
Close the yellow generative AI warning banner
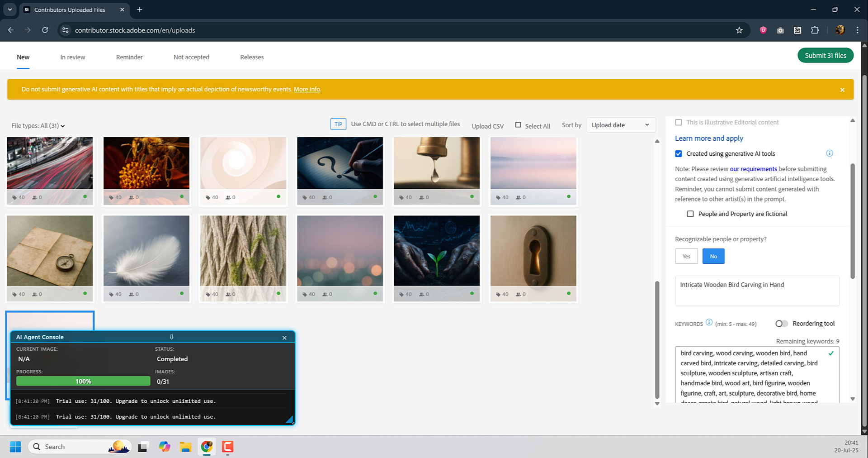click(842, 90)
